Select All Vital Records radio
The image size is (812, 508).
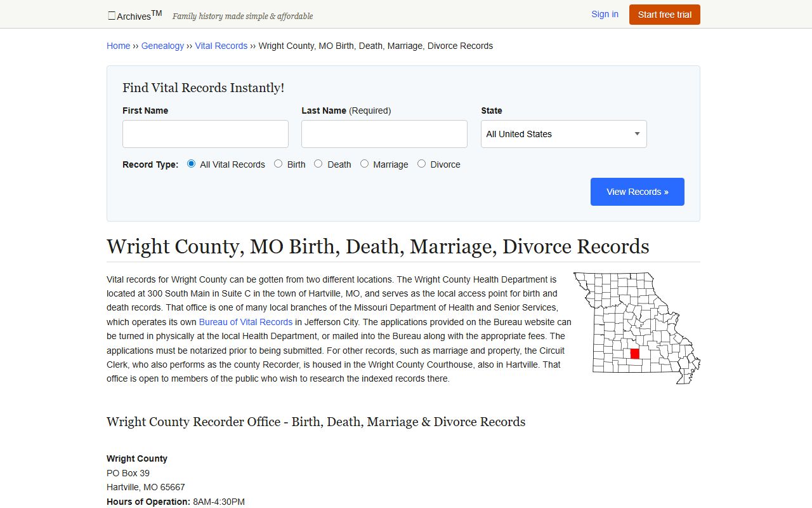(x=192, y=164)
